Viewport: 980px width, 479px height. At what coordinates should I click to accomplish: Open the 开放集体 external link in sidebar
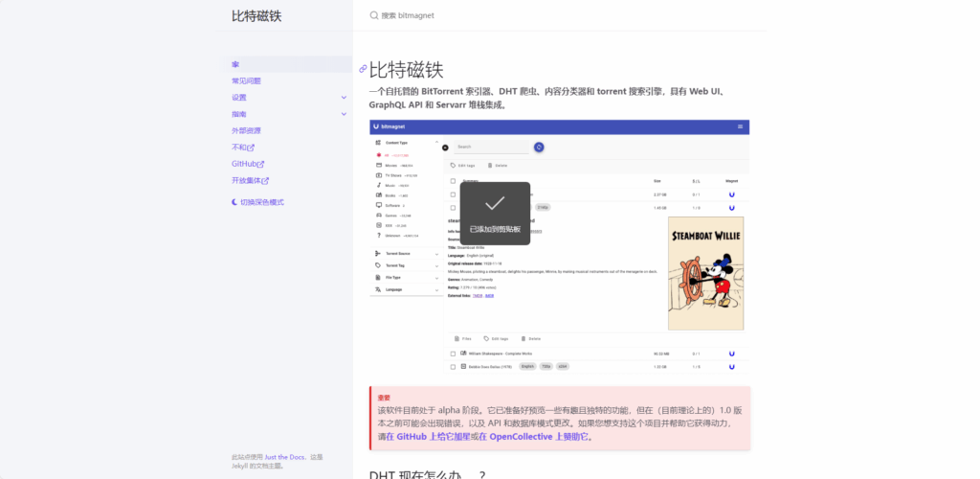250,181
